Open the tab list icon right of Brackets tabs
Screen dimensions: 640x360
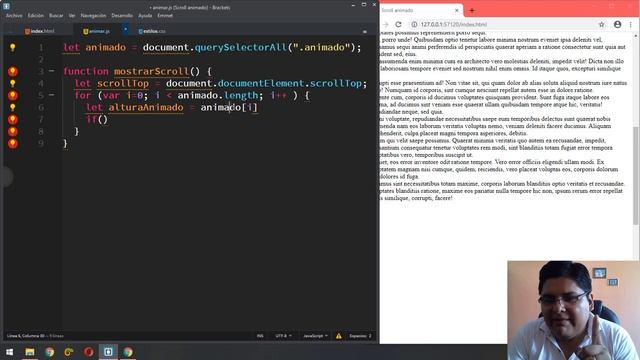[364, 31]
